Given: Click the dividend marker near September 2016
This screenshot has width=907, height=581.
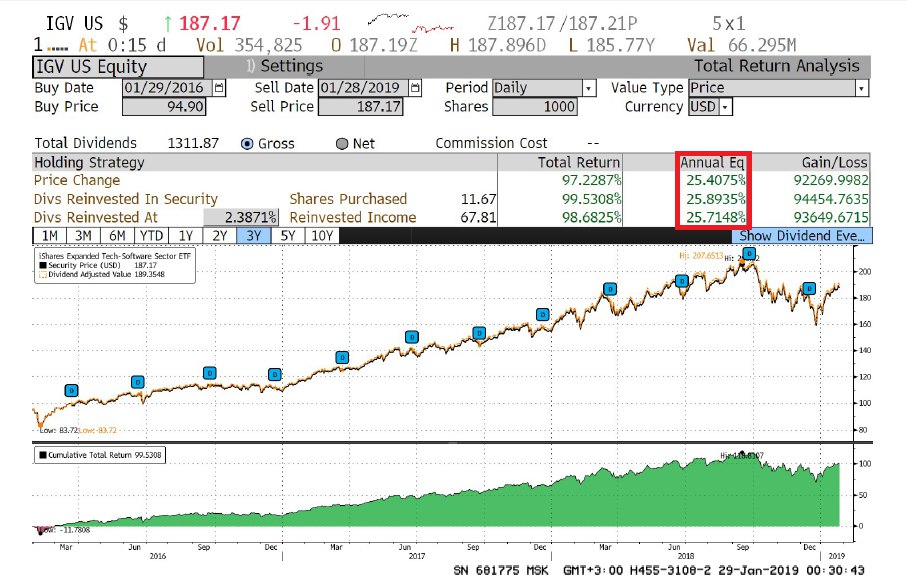Looking at the screenshot, I should (x=209, y=373).
